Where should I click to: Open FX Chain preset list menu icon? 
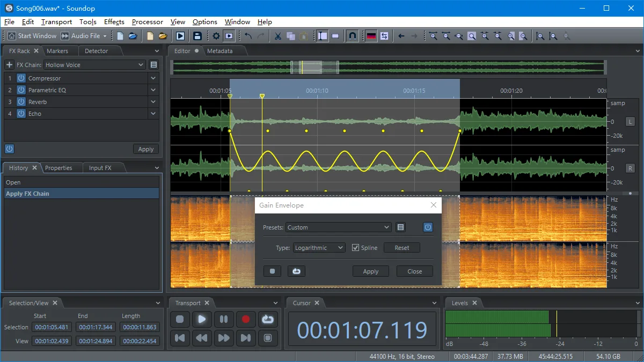(154, 65)
